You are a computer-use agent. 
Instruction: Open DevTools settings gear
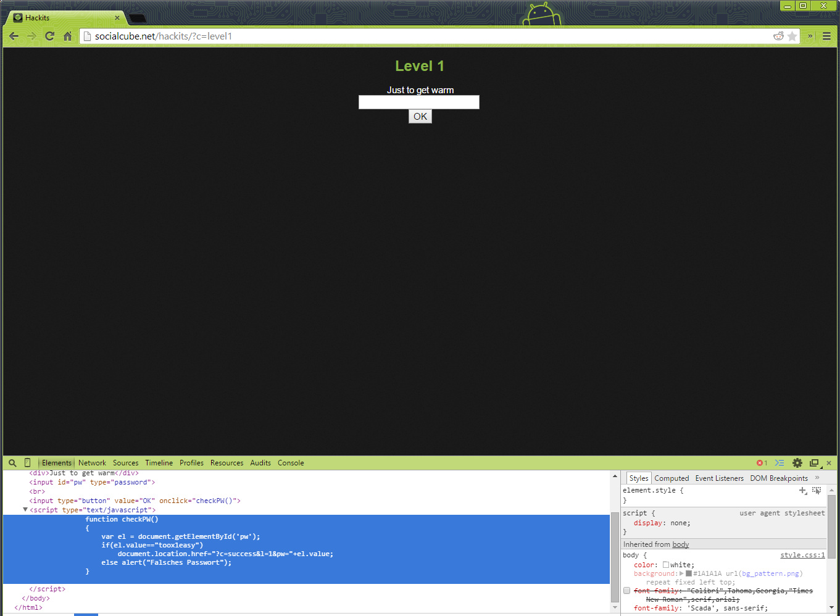pyautogui.click(x=797, y=463)
